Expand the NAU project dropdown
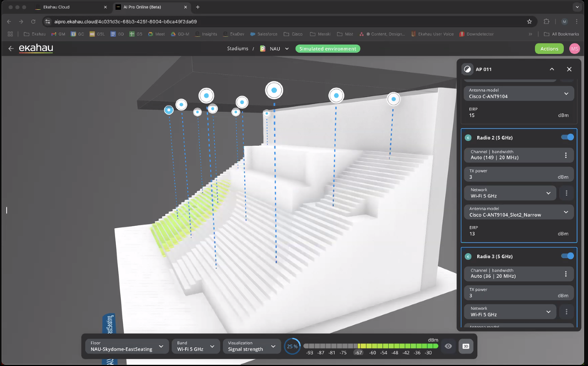 click(x=287, y=49)
